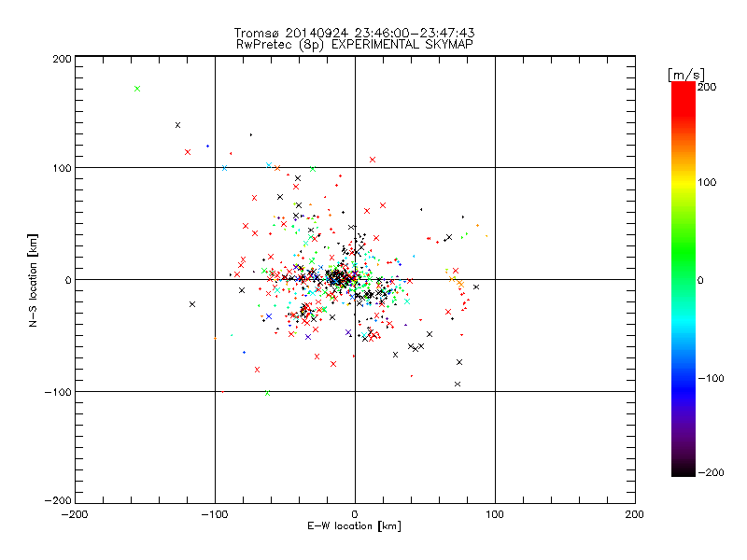747x560 pixels.
Task: Click the 0 label beside the colorbar
Action: (x=700, y=280)
